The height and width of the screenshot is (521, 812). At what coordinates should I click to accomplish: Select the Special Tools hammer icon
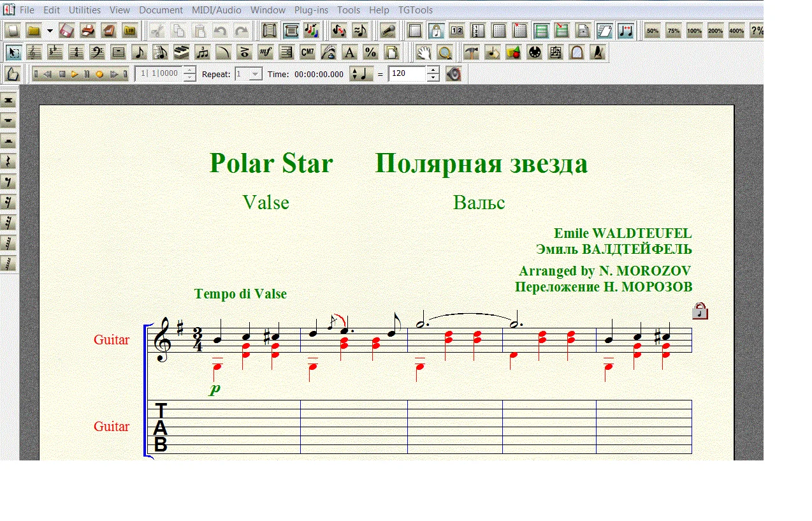tap(472, 52)
